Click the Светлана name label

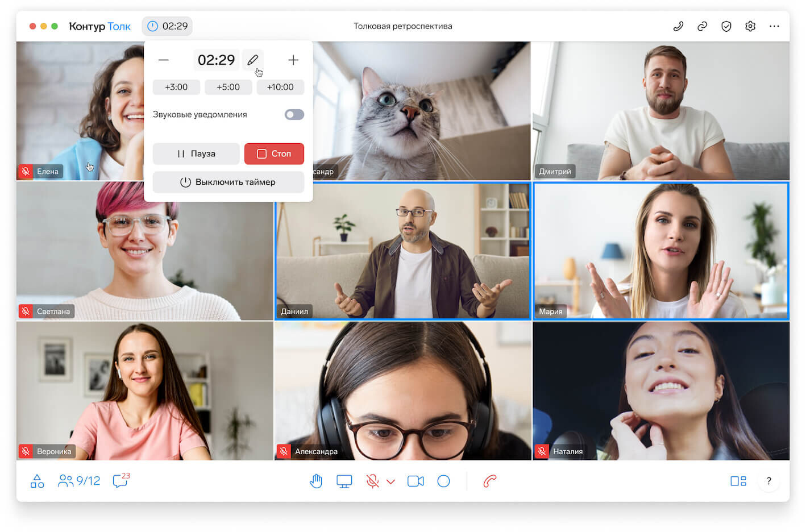click(x=53, y=311)
